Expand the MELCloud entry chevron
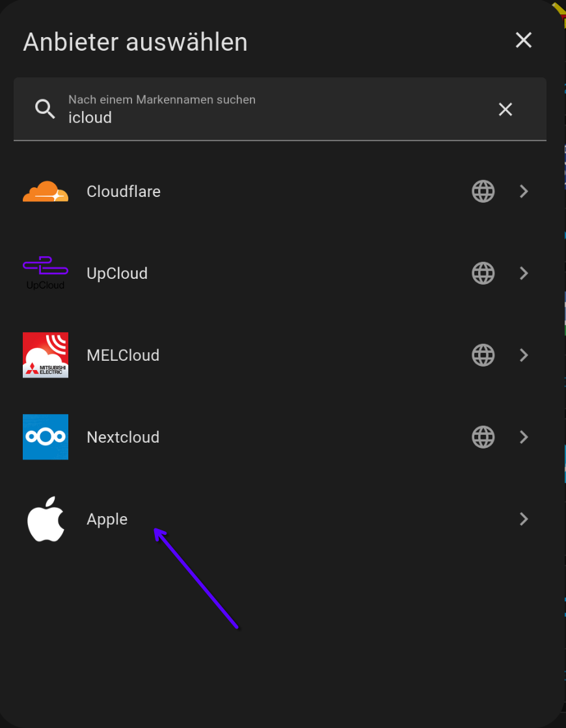 (524, 356)
